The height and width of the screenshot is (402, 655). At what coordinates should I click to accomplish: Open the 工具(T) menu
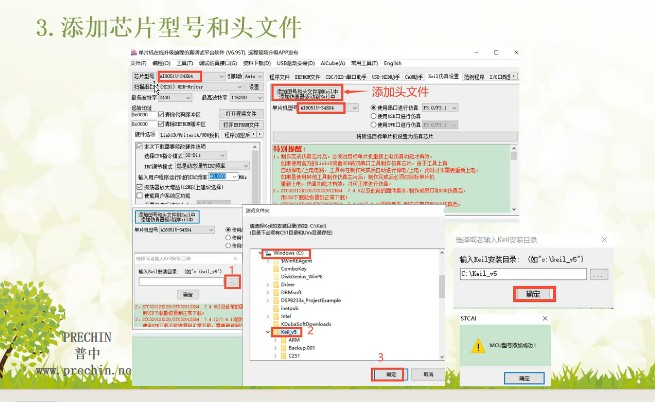click(x=185, y=64)
